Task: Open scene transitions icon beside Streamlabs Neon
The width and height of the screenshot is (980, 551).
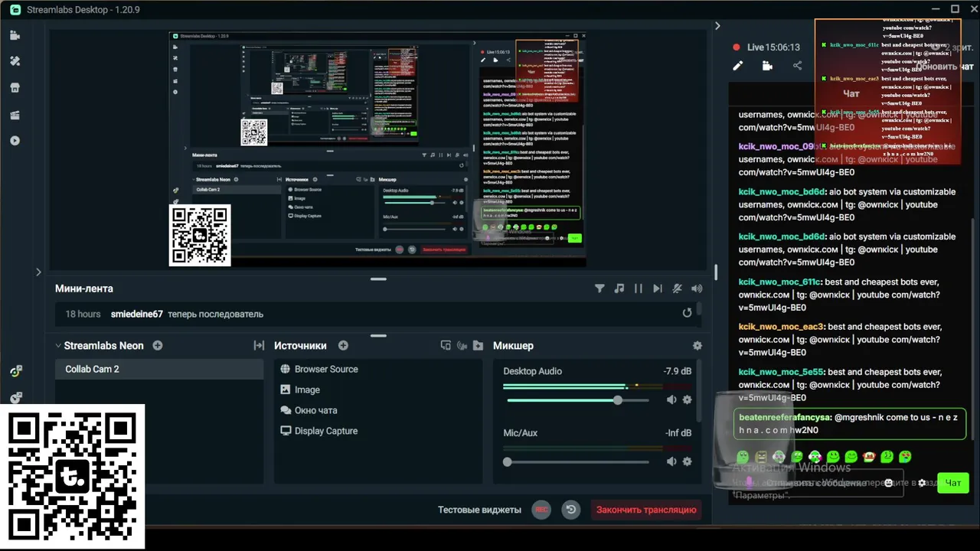Action: [x=259, y=345]
